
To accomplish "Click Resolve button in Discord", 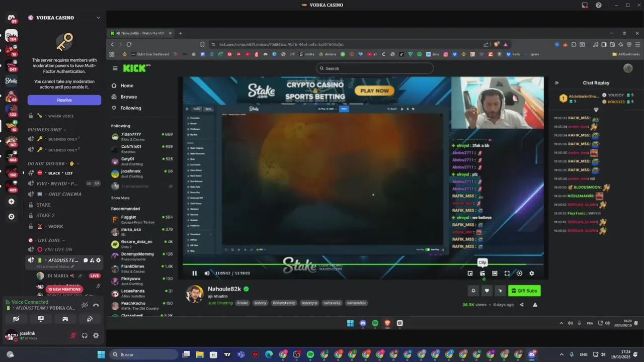I will point(64,100).
